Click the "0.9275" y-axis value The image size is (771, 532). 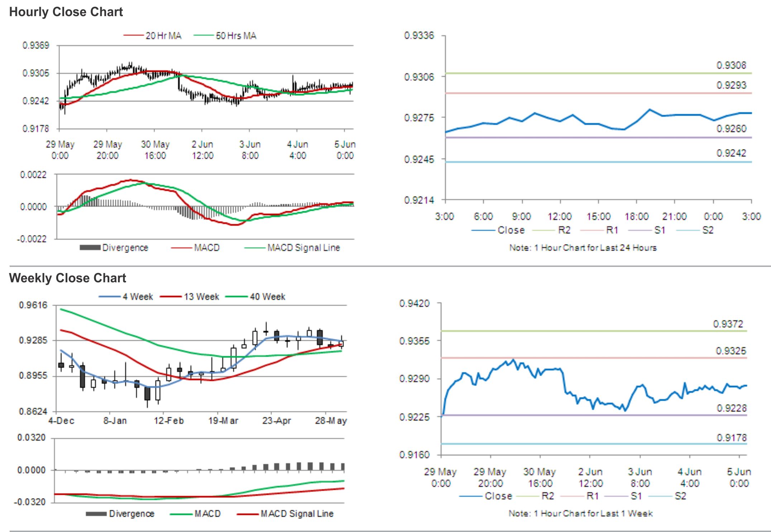[419, 118]
